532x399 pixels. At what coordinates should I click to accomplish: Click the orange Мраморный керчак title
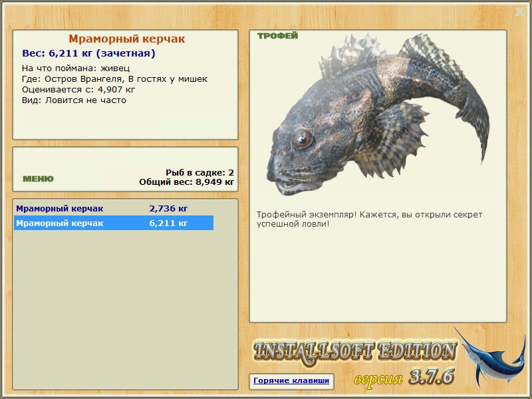[x=126, y=39]
